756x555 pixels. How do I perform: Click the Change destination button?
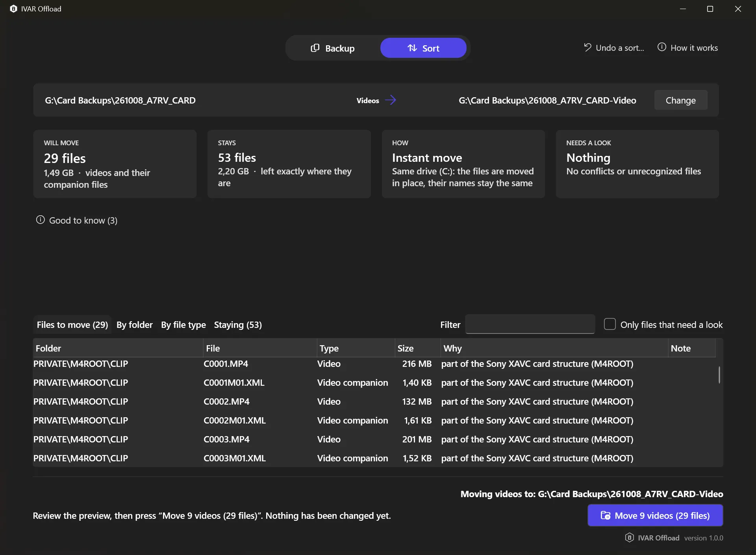click(x=680, y=100)
